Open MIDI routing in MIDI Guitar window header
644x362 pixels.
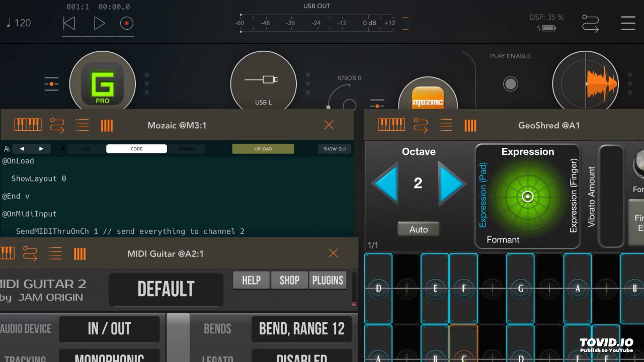click(30, 253)
